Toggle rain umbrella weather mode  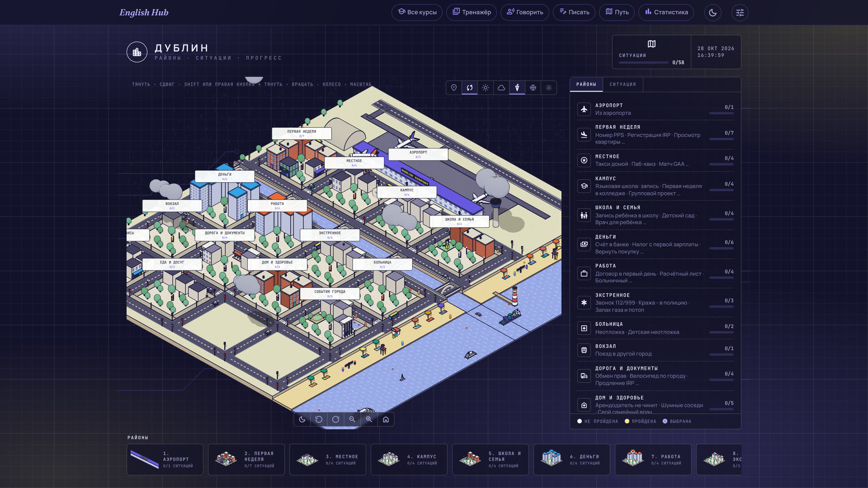(517, 87)
